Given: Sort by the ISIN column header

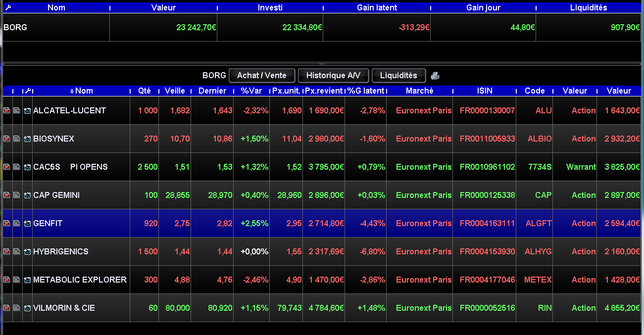Looking at the screenshot, I should 485,91.
